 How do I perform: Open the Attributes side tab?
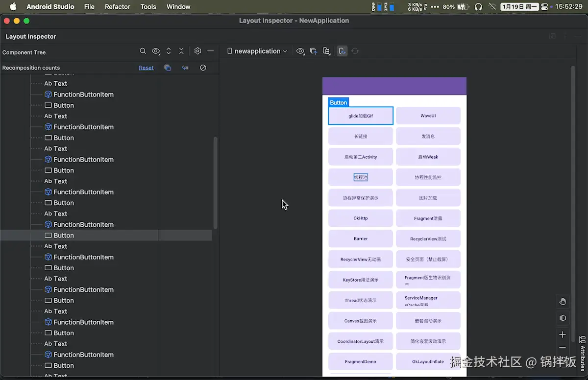[x=583, y=353]
